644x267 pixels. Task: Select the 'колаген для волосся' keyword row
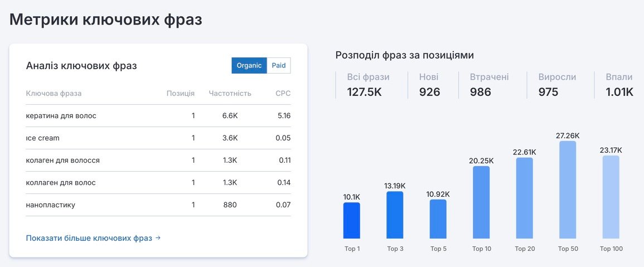(x=158, y=160)
